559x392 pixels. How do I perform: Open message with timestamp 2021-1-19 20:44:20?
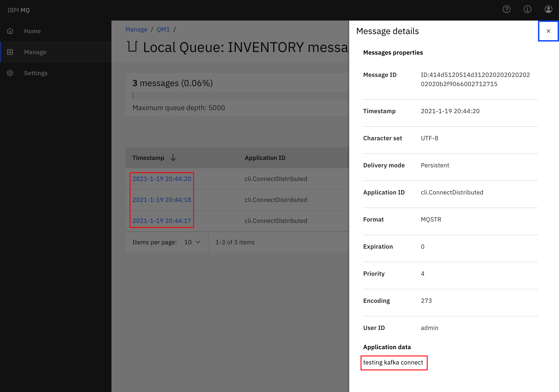tap(162, 179)
